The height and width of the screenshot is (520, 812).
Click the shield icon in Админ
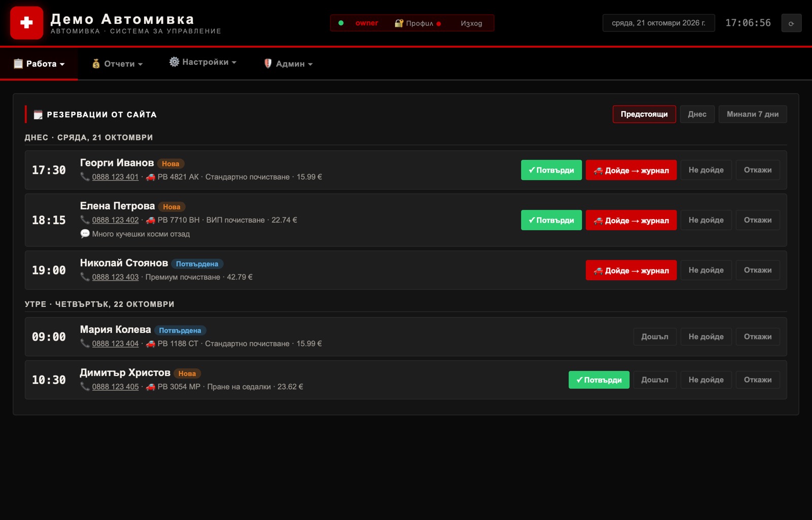point(268,63)
